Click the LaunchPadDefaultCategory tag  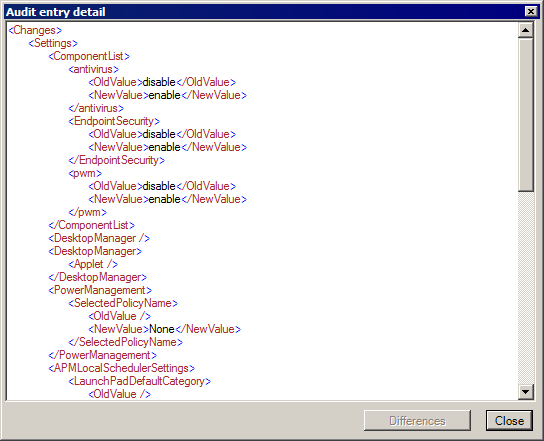(139, 381)
